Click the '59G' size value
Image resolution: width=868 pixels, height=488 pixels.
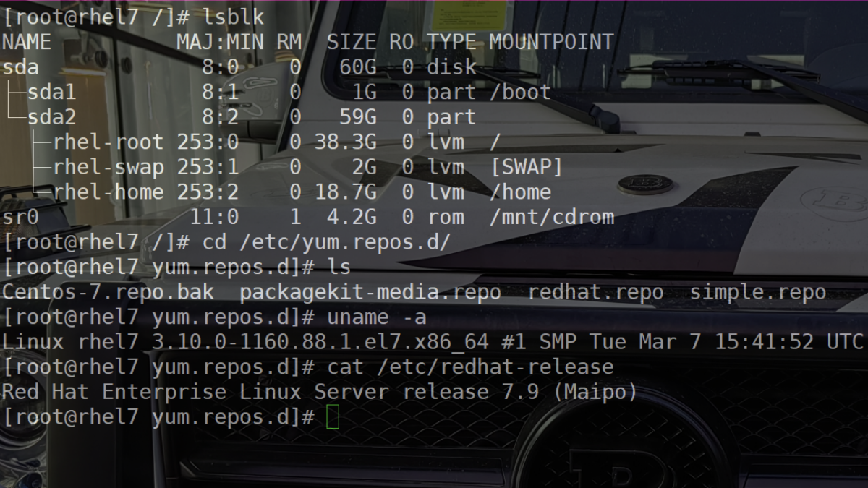(358, 117)
